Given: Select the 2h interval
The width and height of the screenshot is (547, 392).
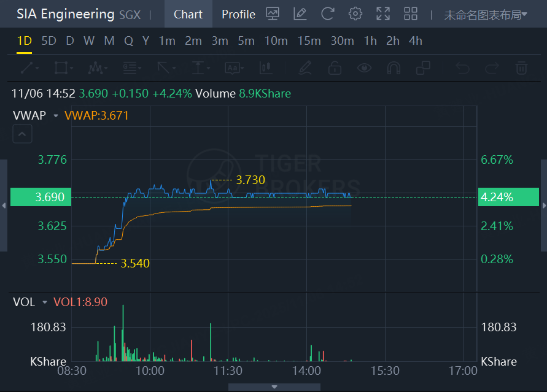Looking at the screenshot, I should point(393,40).
